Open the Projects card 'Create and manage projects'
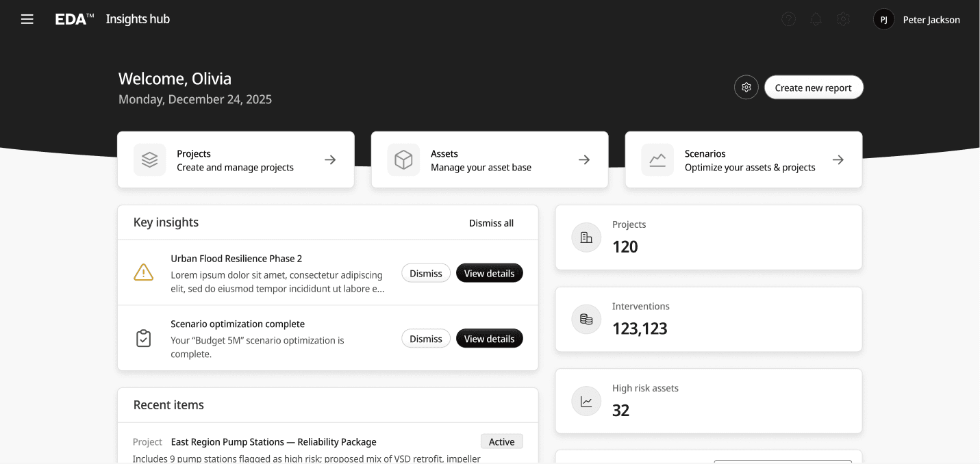This screenshot has width=980, height=464. [x=236, y=159]
